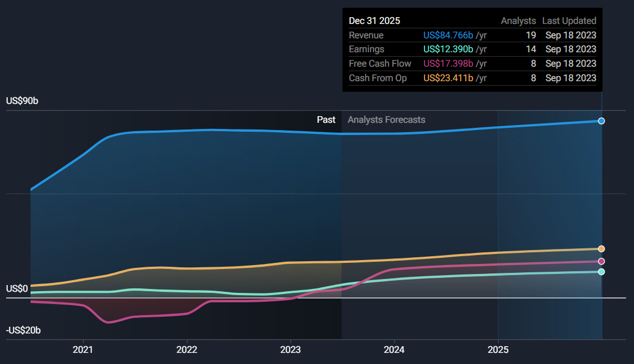Viewport: 634px width, 364px height.
Task: Click the Cash From Op value US$23.411b
Action: tap(448, 78)
